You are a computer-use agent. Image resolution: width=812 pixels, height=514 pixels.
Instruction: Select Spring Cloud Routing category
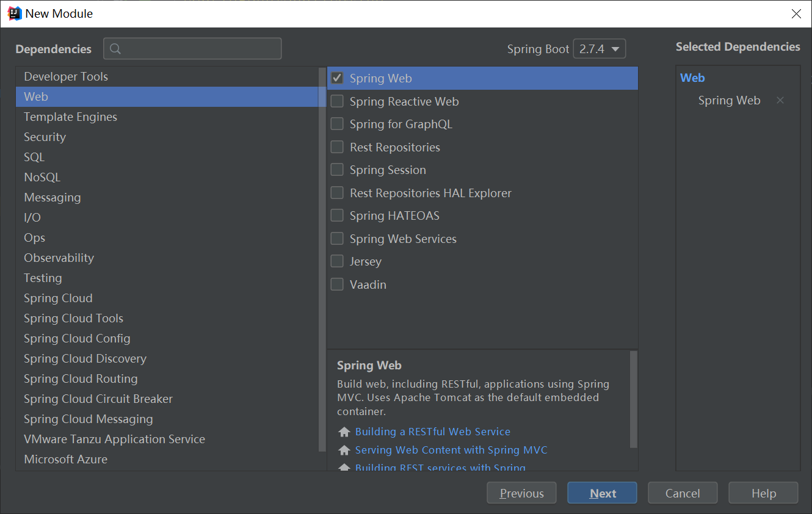click(167, 378)
